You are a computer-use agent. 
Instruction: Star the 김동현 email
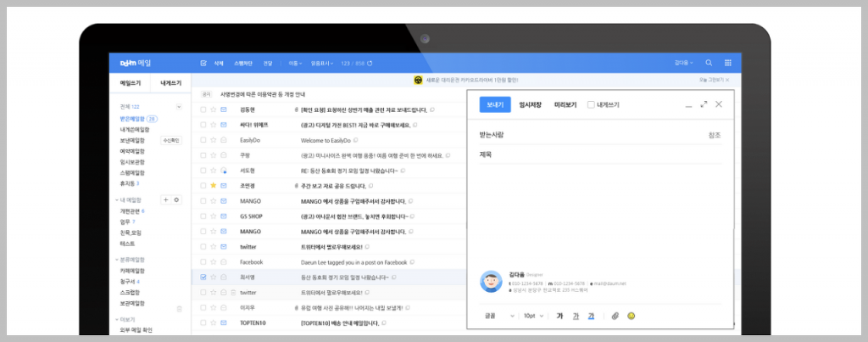click(x=213, y=109)
